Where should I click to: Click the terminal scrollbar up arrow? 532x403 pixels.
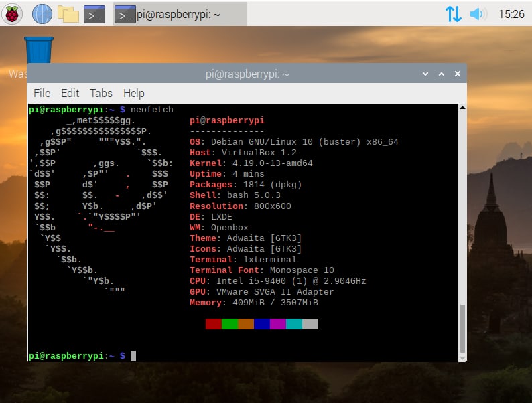tap(462, 108)
